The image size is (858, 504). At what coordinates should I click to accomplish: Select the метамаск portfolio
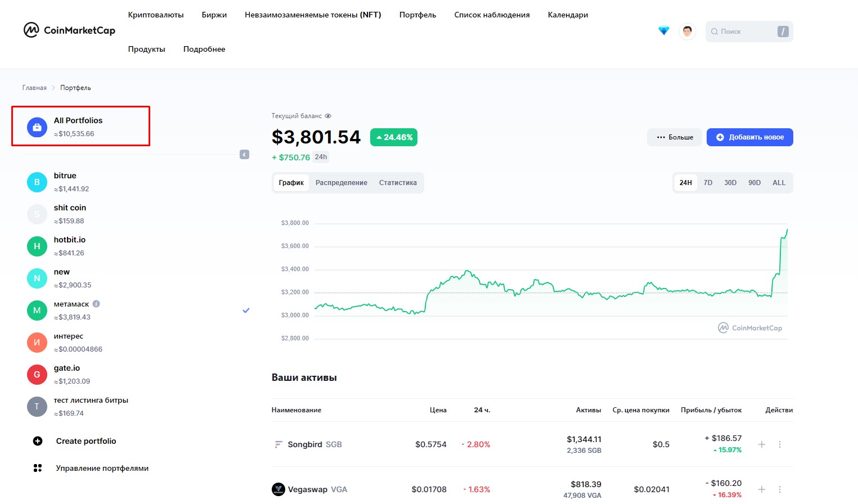tap(138, 310)
